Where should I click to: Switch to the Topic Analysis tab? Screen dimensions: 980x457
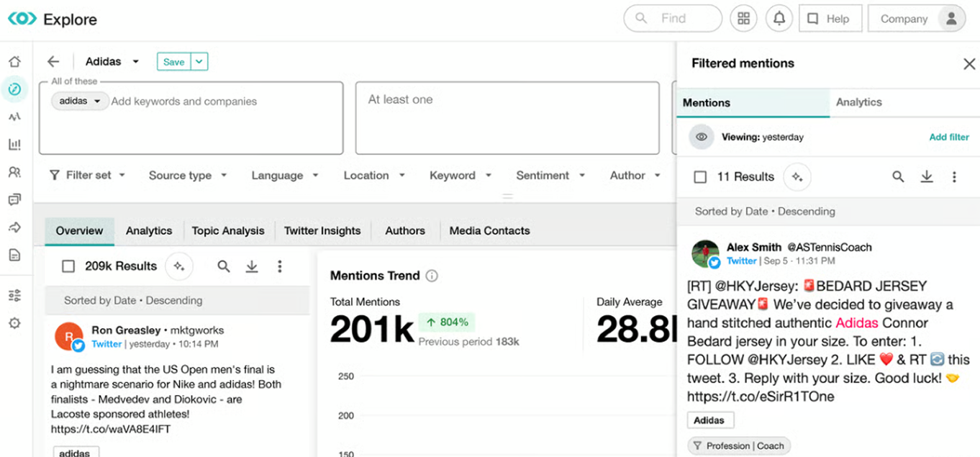[228, 231]
